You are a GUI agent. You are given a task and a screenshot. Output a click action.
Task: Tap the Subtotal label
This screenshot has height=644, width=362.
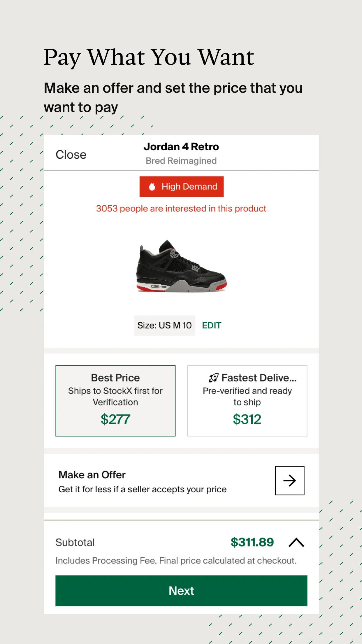click(x=75, y=542)
